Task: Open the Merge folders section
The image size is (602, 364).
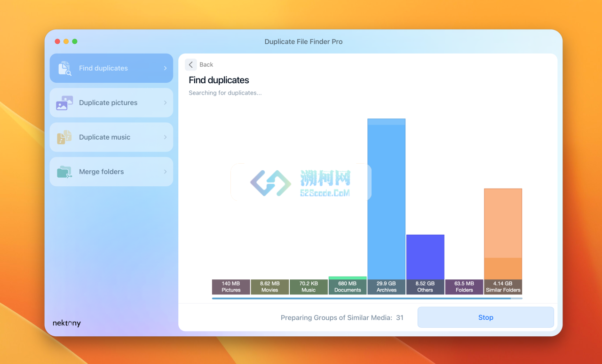Action: pos(111,172)
